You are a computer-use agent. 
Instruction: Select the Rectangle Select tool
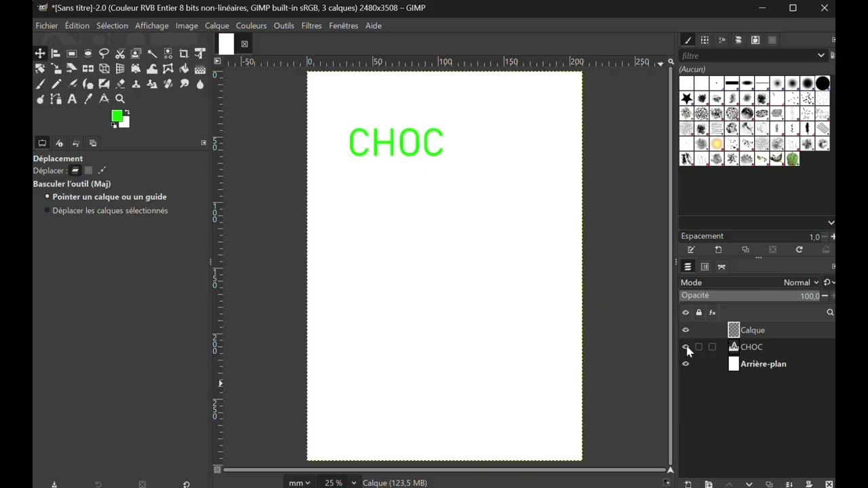(72, 54)
